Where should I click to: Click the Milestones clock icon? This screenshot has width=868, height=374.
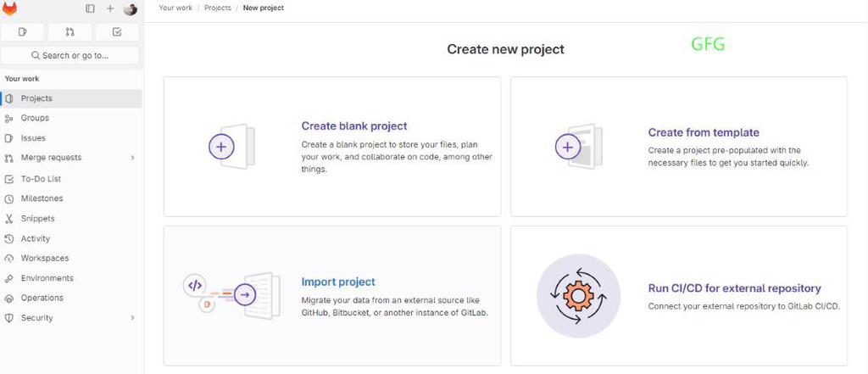click(x=9, y=198)
